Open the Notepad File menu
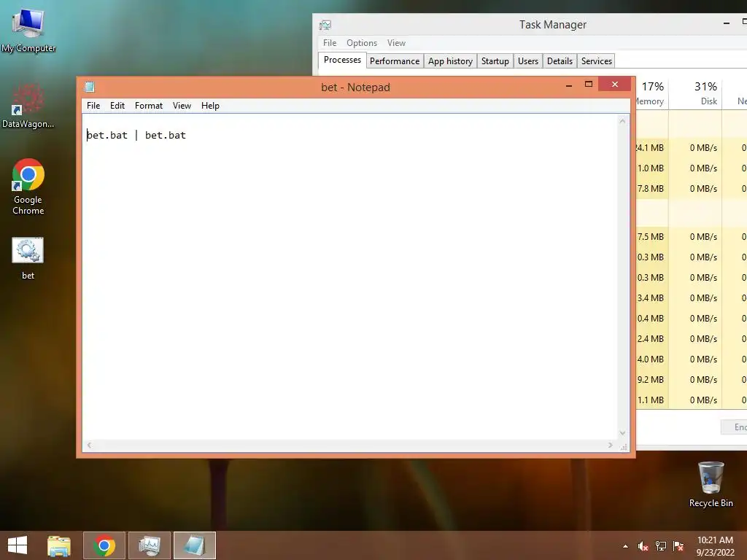The image size is (747, 560). [x=93, y=106]
